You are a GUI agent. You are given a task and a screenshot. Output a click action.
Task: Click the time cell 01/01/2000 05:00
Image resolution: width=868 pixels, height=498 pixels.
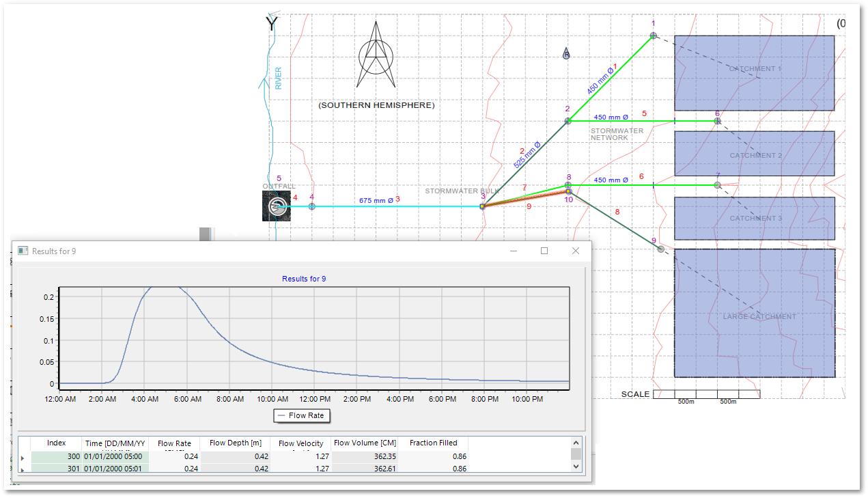pyautogui.click(x=115, y=456)
